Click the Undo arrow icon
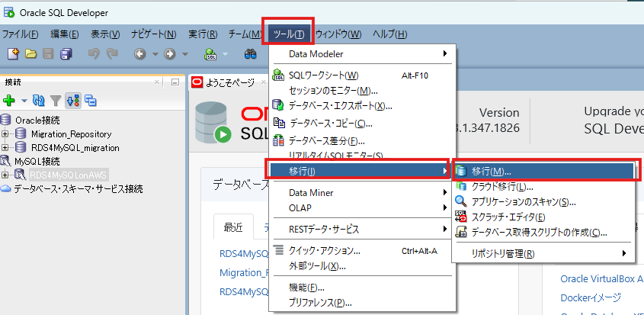The width and height of the screenshot is (644, 315). (94, 54)
